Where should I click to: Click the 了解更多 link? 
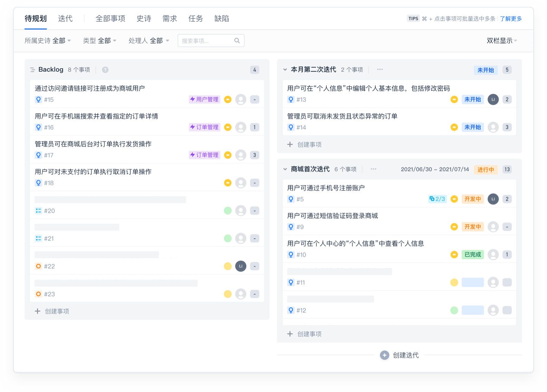pyautogui.click(x=511, y=19)
